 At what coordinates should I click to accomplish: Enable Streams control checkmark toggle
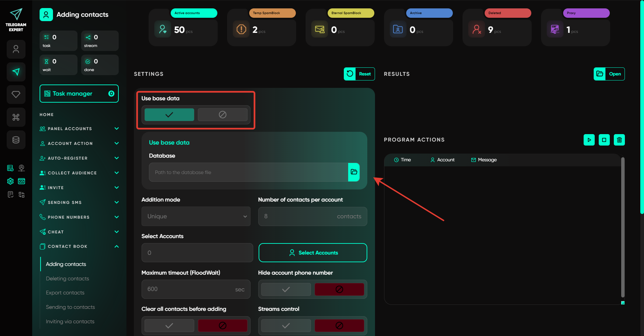click(286, 326)
